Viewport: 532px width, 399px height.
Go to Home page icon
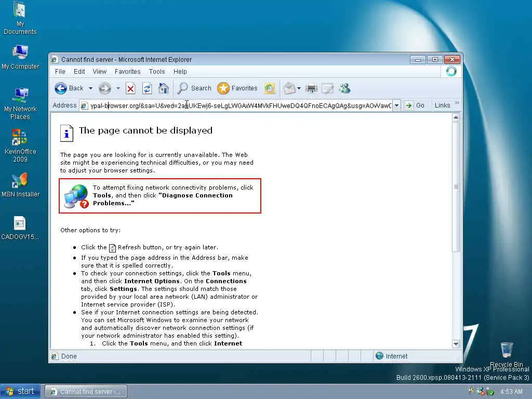[x=163, y=88]
